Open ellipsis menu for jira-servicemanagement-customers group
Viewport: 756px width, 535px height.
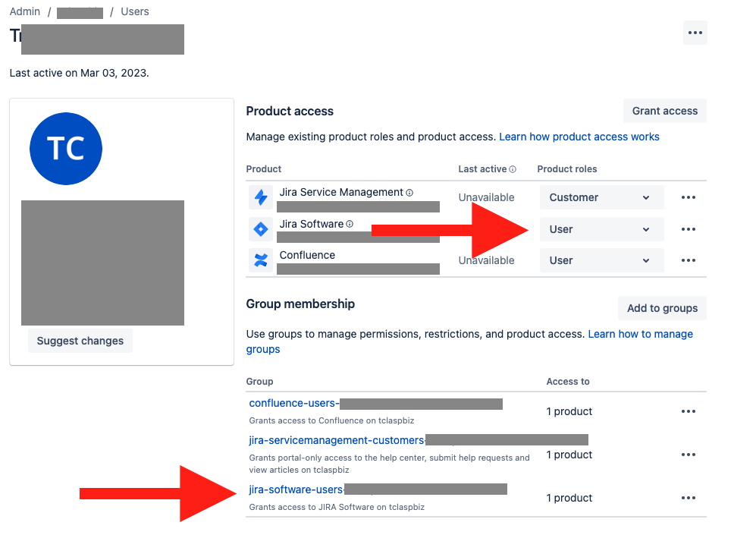[688, 455]
